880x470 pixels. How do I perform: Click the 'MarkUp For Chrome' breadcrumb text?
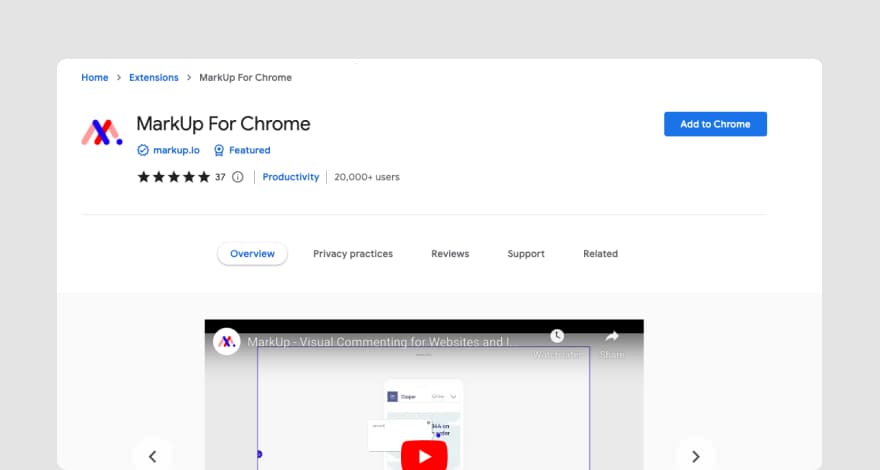tap(245, 77)
